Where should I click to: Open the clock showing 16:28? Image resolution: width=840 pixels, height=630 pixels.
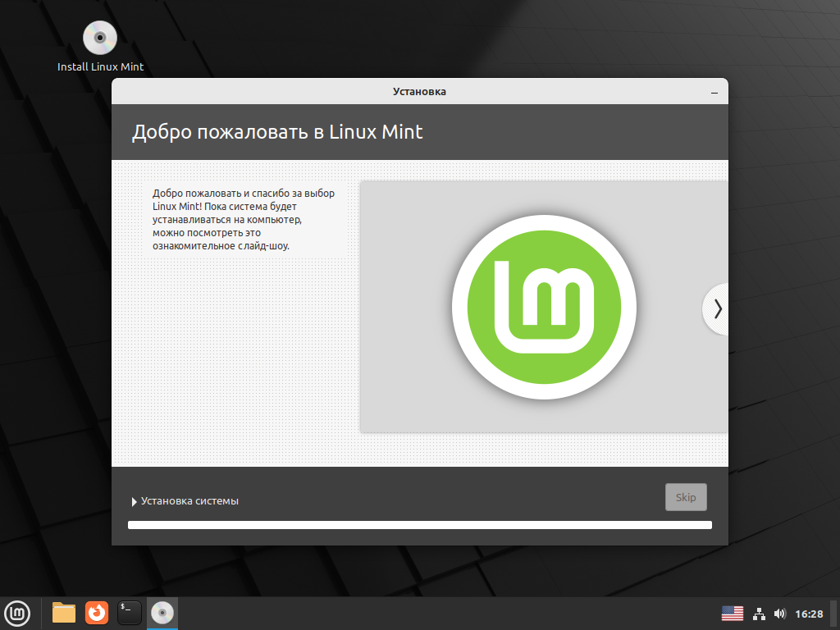[x=810, y=613]
